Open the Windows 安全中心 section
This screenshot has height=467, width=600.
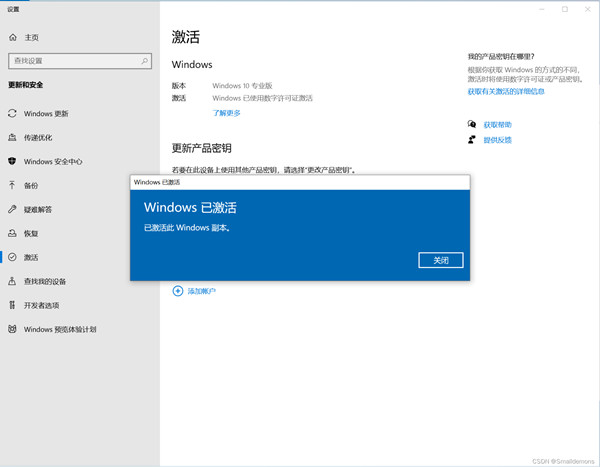(x=53, y=162)
